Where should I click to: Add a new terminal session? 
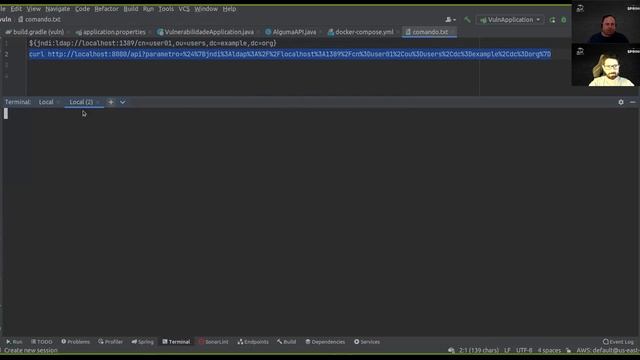(x=111, y=102)
